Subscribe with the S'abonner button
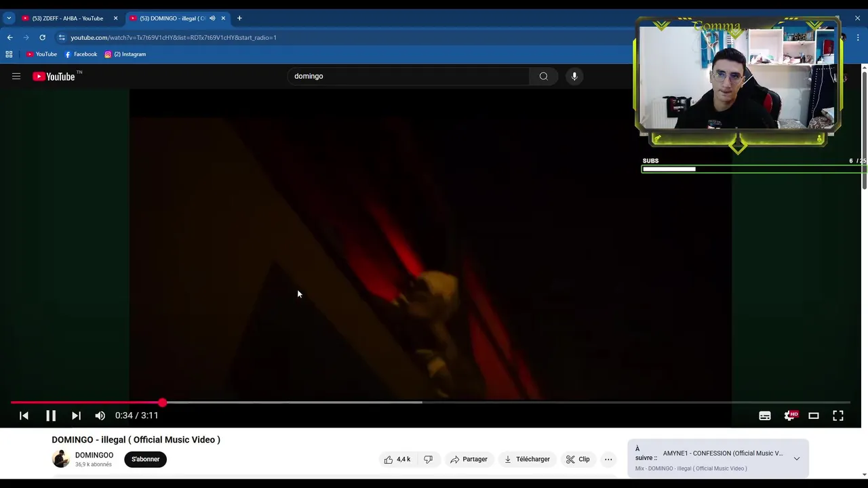The image size is (868, 488). coord(146,459)
